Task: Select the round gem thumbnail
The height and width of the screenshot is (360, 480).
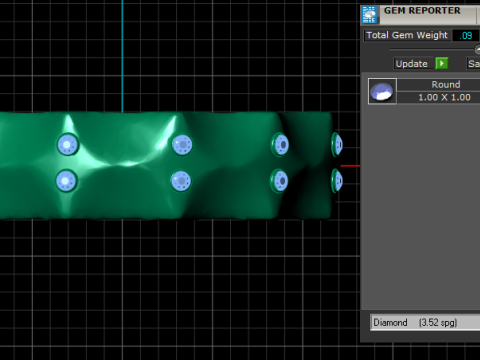Action: click(x=382, y=91)
